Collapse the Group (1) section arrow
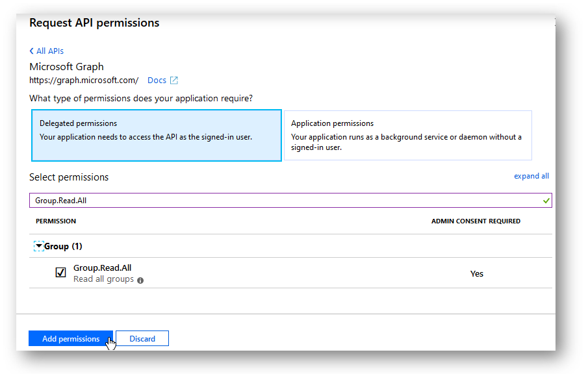This screenshot has width=588, height=374. [x=38, y=246]
